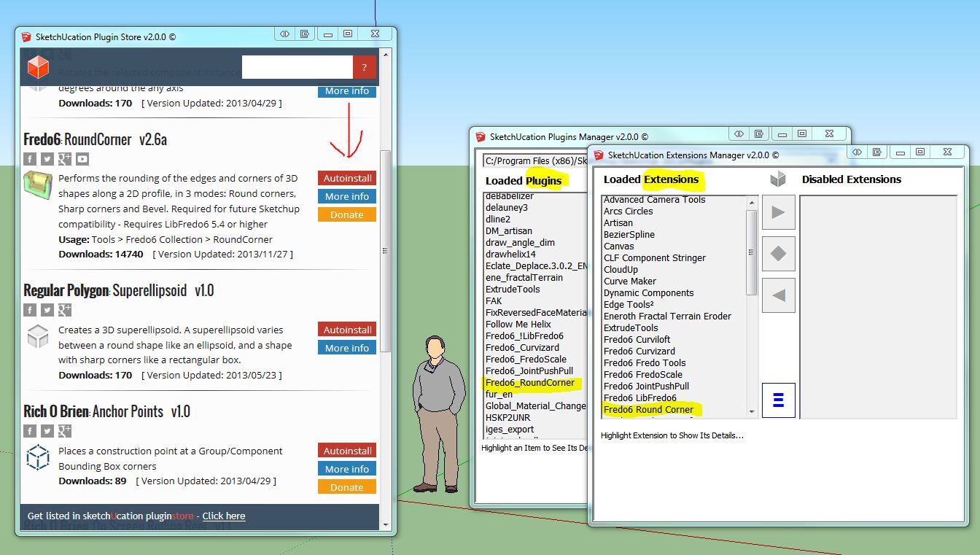
Task: Open More info for Superellipsoid
Action: (347, 348)
